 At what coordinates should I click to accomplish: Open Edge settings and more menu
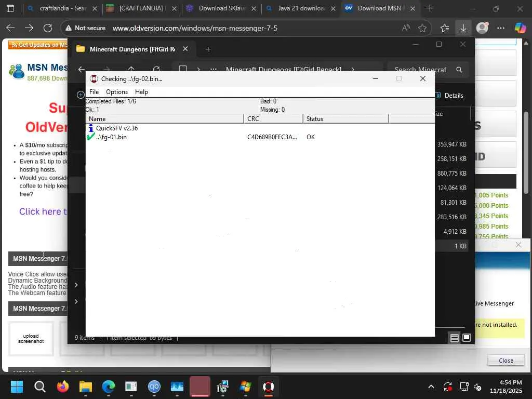501,28
